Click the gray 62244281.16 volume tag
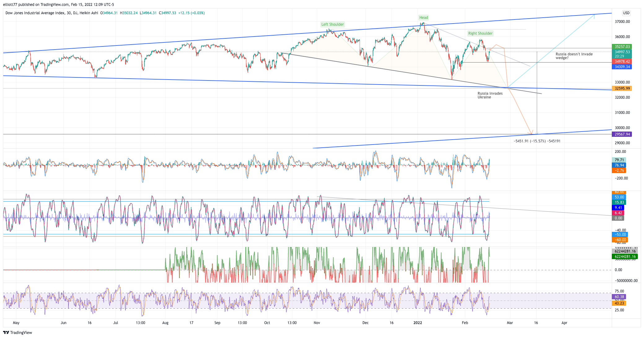This screenshot has height=338, width=644. click(625, 251)
